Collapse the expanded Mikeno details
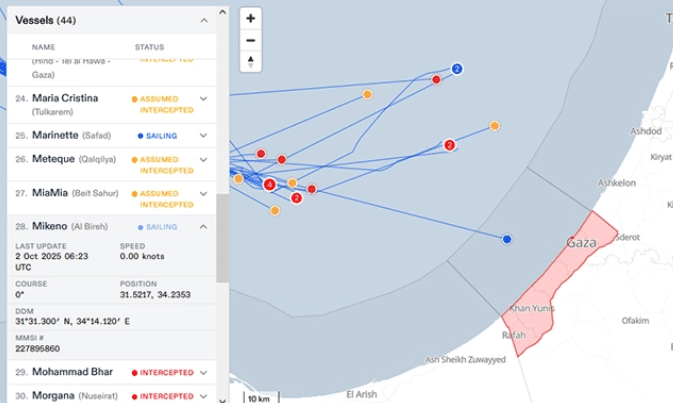 click(204, 227)
